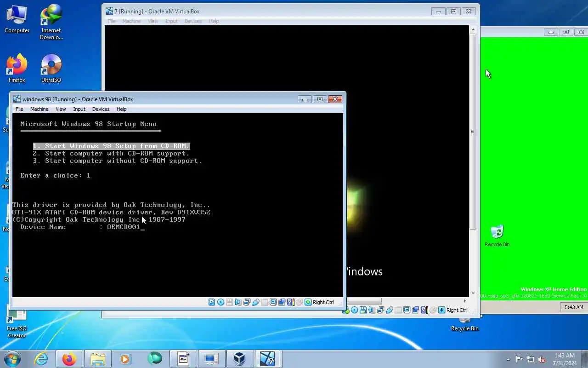Screen dimensions: 588x368
Task: Open the Devices menu in windows 98 VM window
Action: click(101, 109)
